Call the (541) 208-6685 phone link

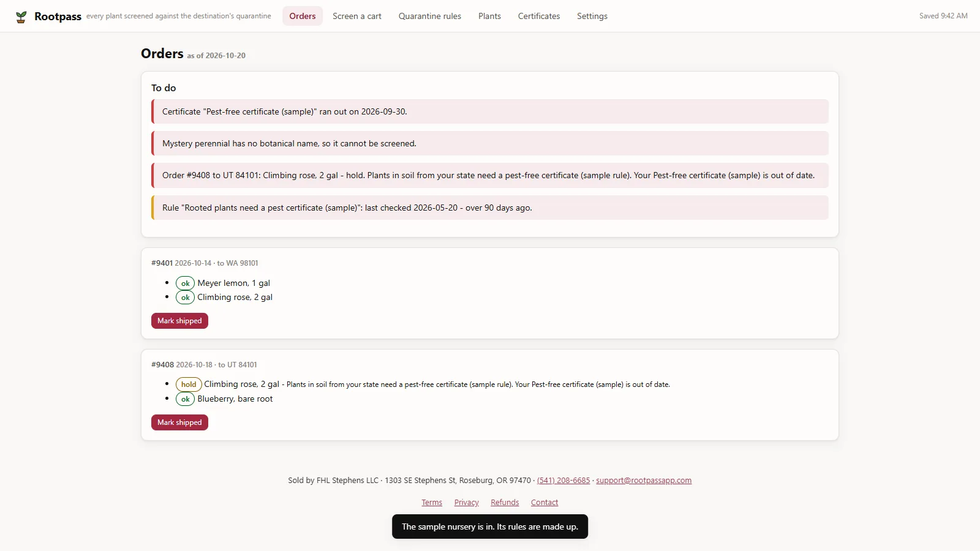point(563,481)
